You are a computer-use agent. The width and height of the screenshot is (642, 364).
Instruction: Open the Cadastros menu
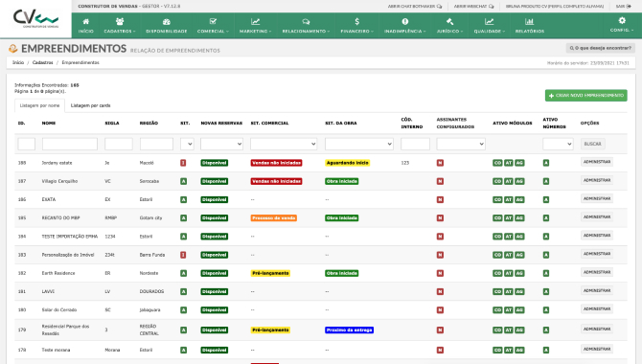pos(120,26)
